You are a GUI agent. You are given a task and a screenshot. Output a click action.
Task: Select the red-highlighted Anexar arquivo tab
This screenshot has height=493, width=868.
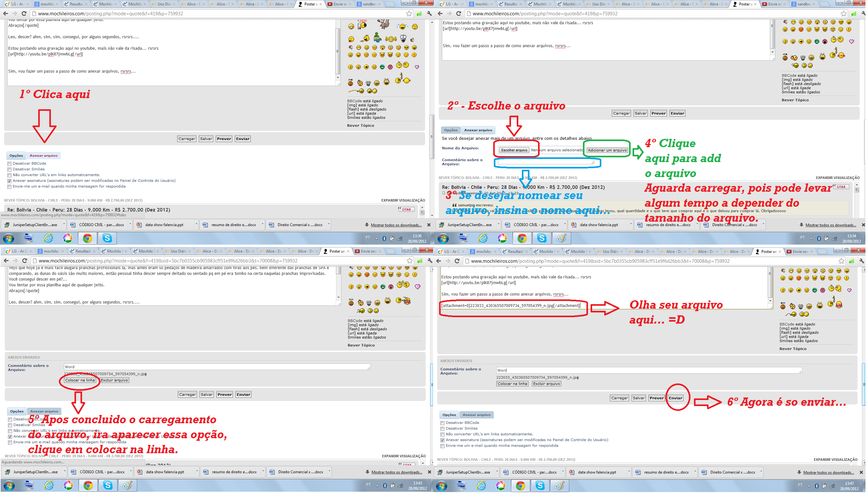click(43, 156)
